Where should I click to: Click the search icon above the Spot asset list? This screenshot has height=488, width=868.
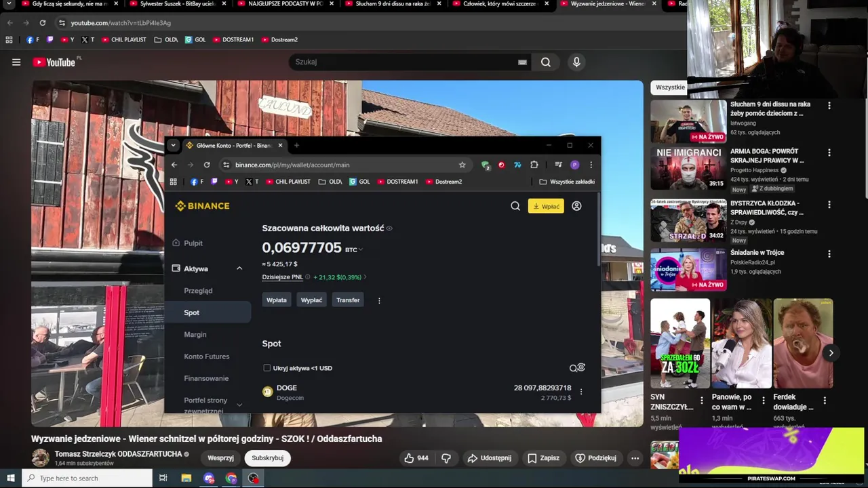click(x=573, y=368)
